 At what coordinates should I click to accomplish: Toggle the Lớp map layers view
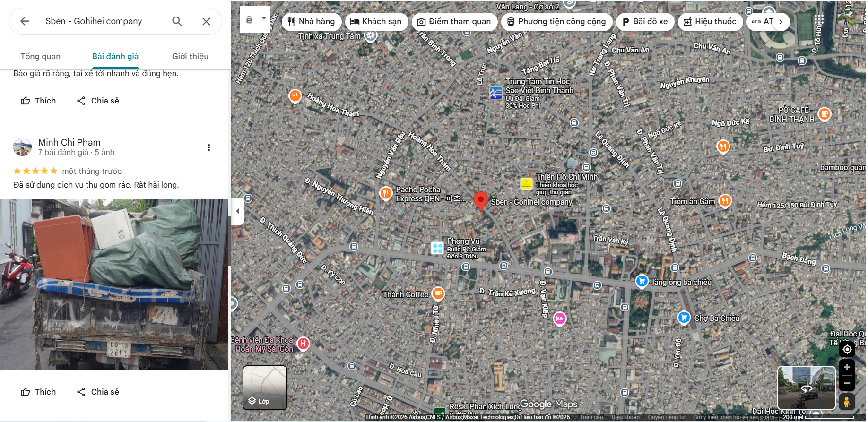tap(265, 388)
